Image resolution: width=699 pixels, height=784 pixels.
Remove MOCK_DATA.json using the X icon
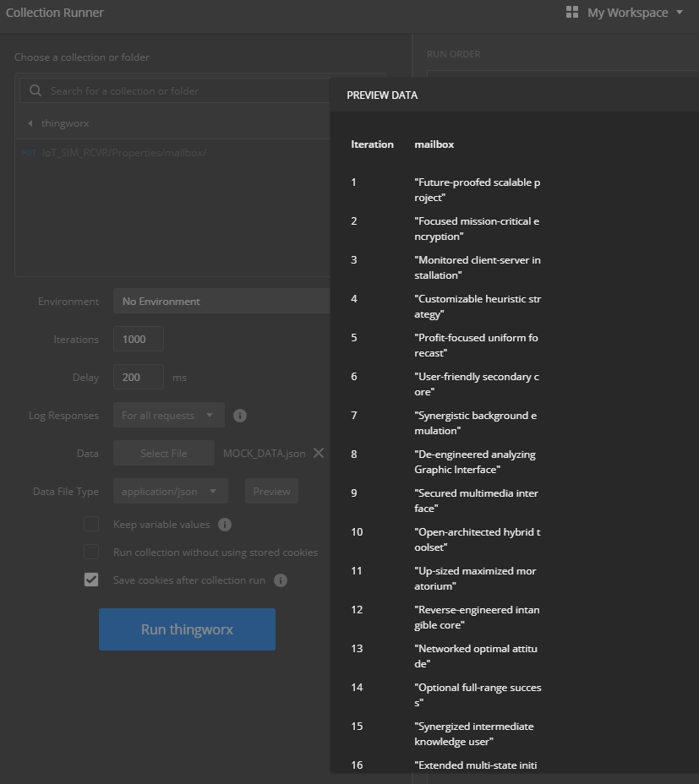319,452
